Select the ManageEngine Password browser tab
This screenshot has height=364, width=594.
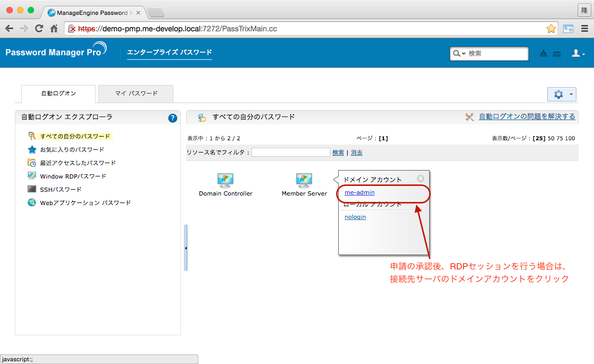coord(92,12)
